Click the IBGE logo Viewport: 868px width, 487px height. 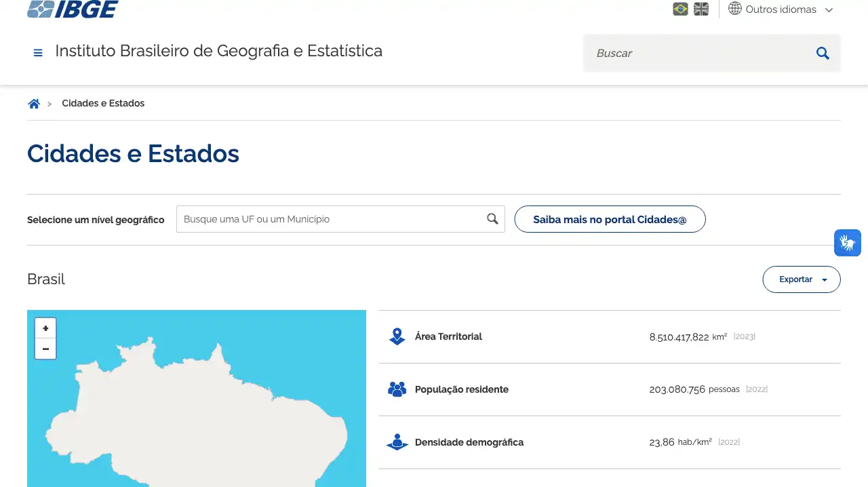point(73,9)
